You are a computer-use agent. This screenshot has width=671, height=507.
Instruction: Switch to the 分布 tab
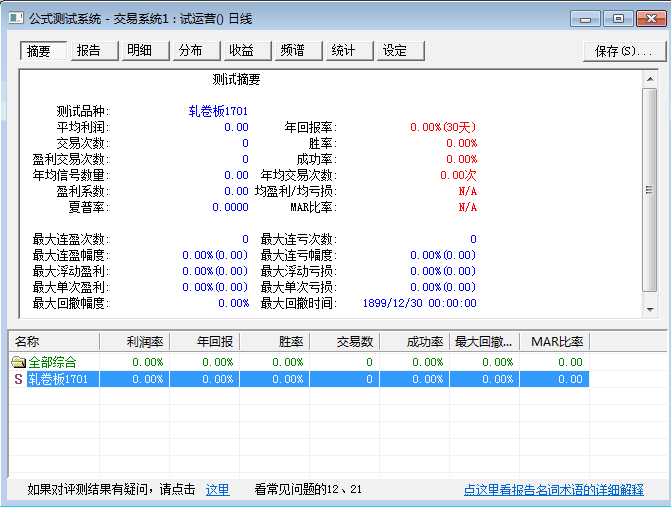196,51
